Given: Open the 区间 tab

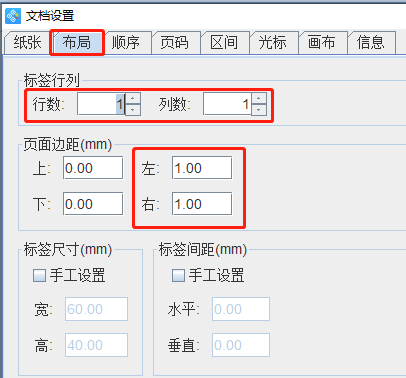Looking at the screenshot, I should click(224, 43).
